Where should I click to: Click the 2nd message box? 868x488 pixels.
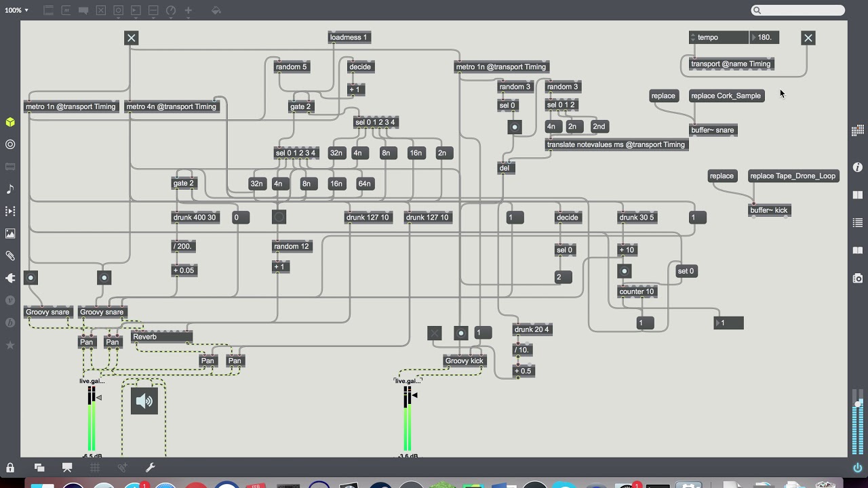click(x=599, y=127)
